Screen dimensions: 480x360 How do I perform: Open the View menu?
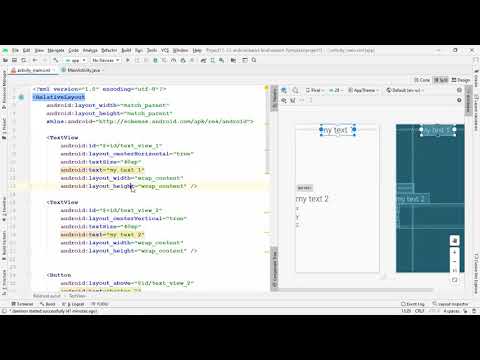(39, 50)
